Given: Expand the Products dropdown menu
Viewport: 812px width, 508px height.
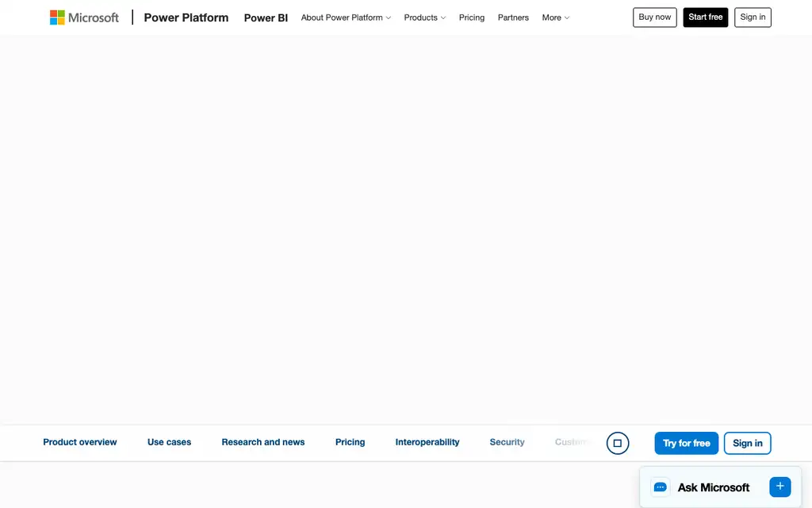Looking at the screenshot, I should coord(425,17).
